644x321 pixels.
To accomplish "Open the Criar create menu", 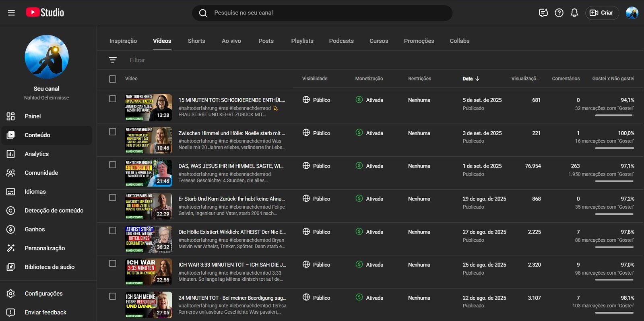I will [x=602, y=13].
